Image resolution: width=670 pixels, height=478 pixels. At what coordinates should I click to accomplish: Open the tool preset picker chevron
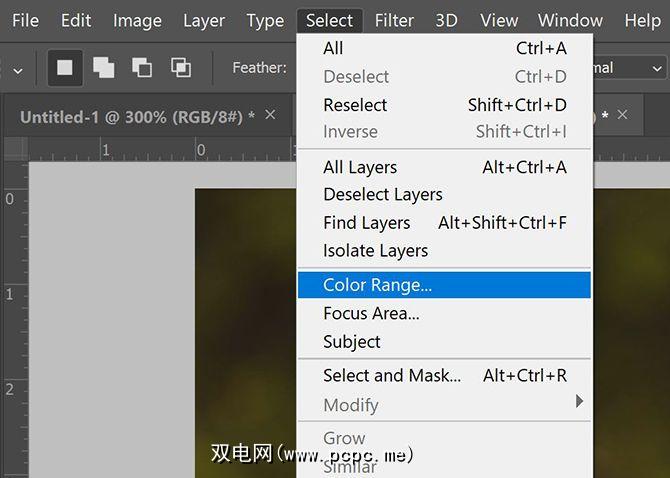tap(18, 69)
